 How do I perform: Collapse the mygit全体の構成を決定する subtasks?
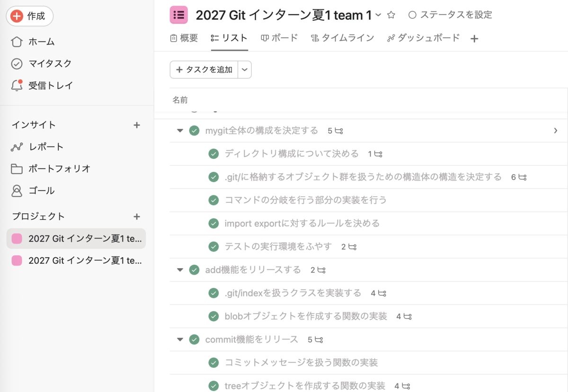(x=180, y=131)
